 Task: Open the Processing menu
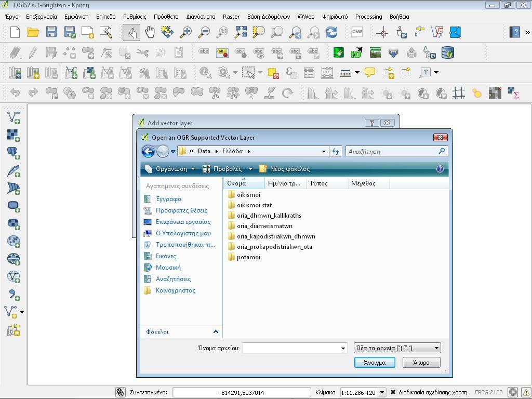click(368, 17)
